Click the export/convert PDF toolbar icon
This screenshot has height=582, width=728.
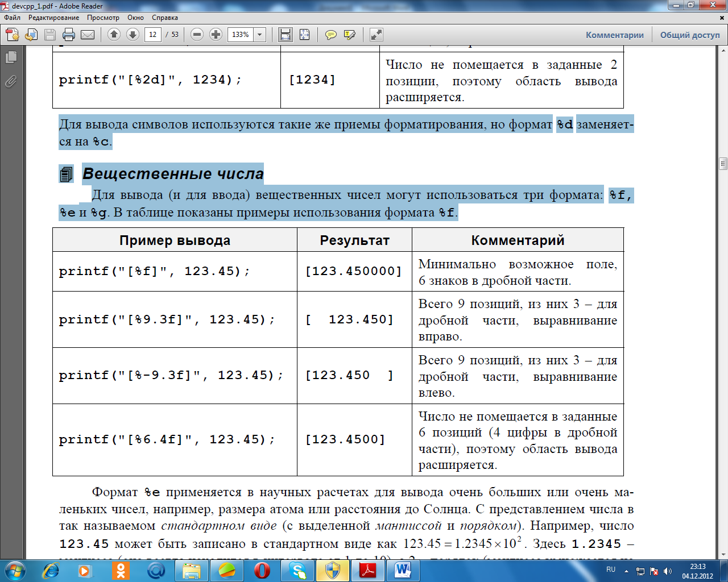(31, 35)
